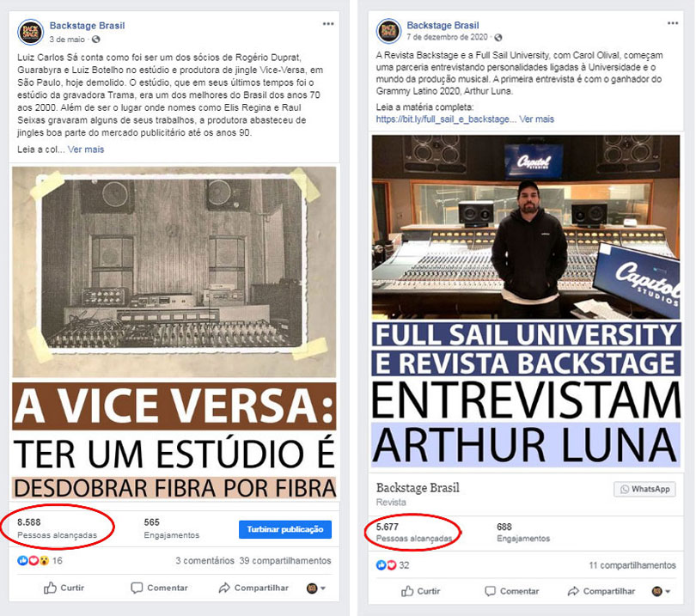The image size is (696, 616).
Task: Click globe privacy icon beside 3 de maio
Action: tap(96, 39)
